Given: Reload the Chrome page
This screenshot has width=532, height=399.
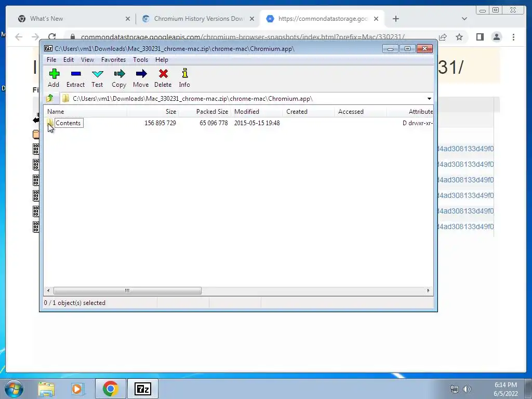Looking at the screenshot, I should (x=52, y=37).
